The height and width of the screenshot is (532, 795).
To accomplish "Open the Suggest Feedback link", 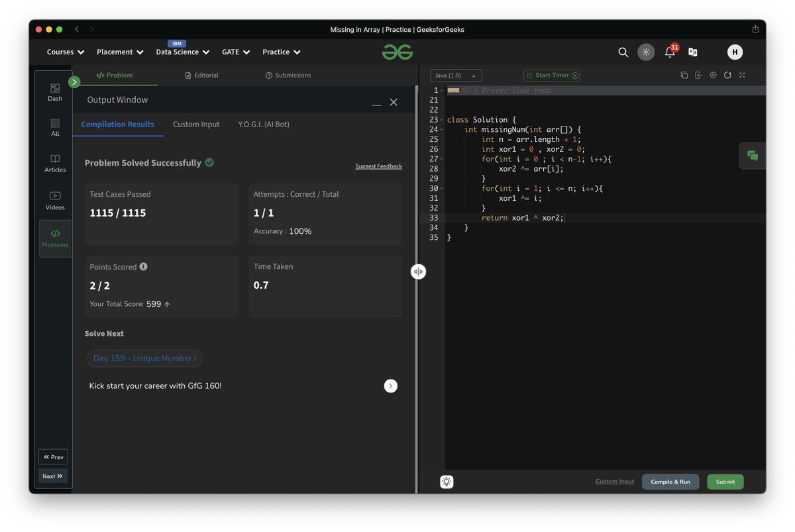I will coord(378,166).
